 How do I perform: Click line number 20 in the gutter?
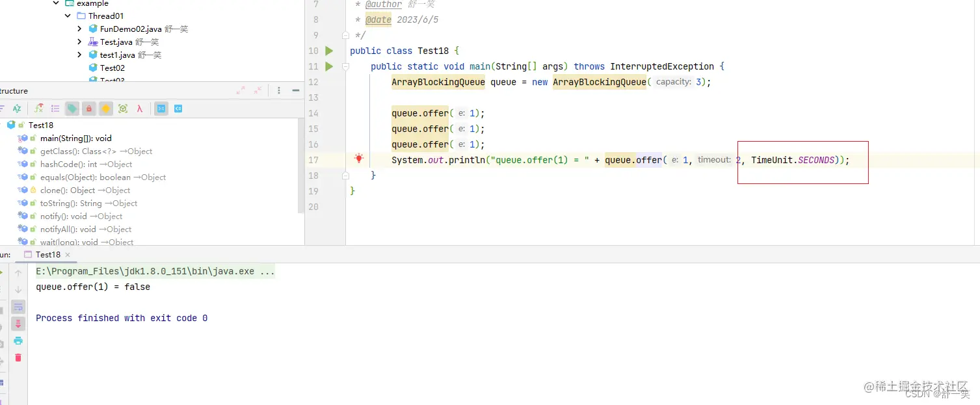click(313, 207)
